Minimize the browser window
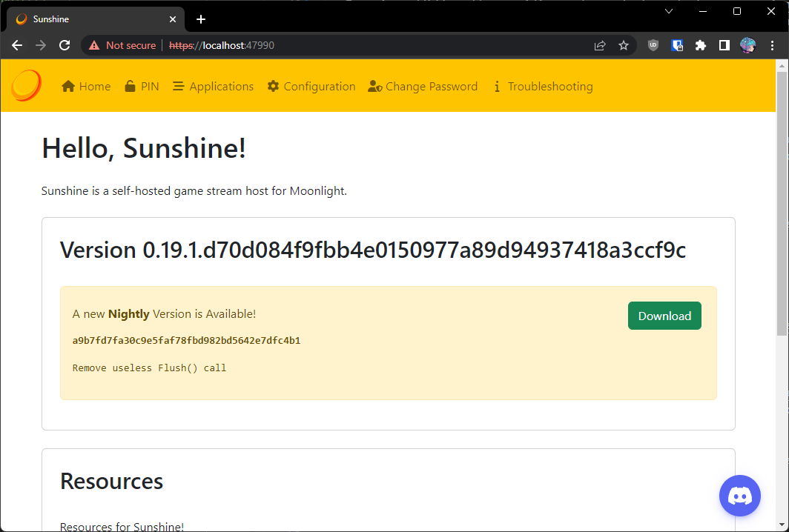 coord(703,11)
